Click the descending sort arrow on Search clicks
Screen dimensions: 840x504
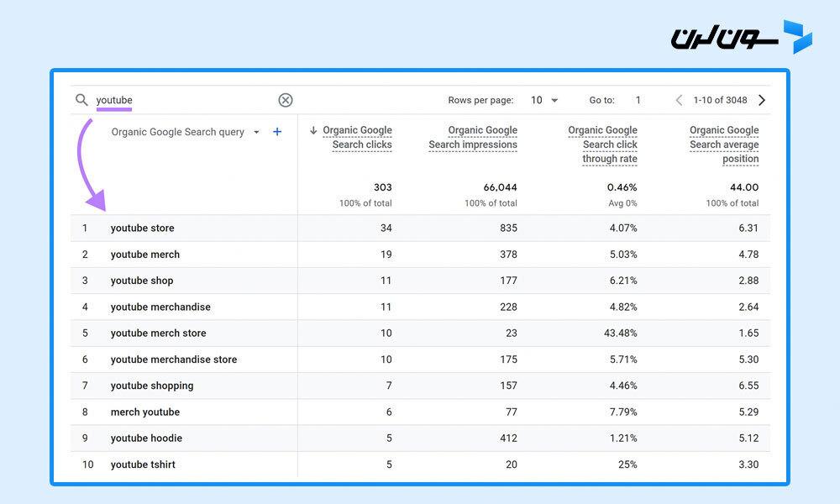[313, 130]
